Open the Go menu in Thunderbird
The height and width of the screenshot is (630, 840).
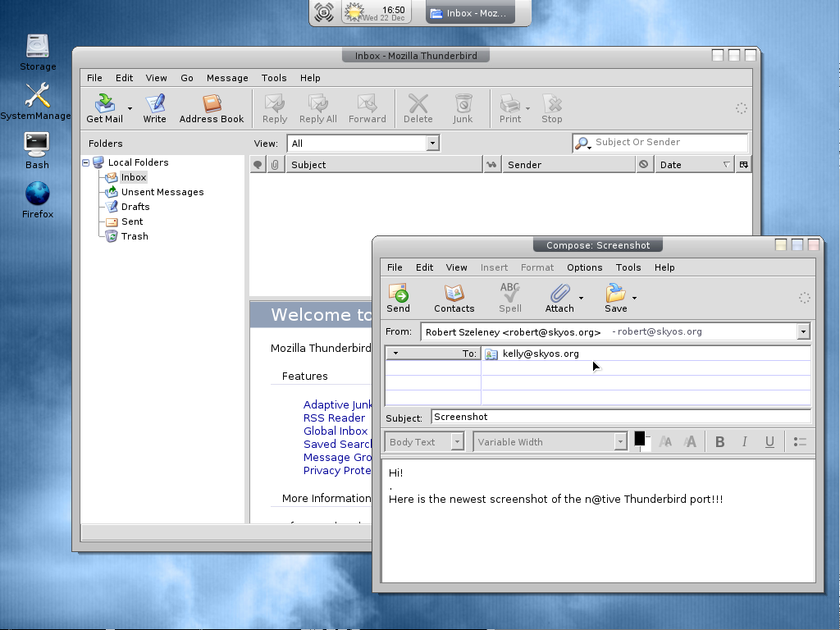tap(187, 78)
